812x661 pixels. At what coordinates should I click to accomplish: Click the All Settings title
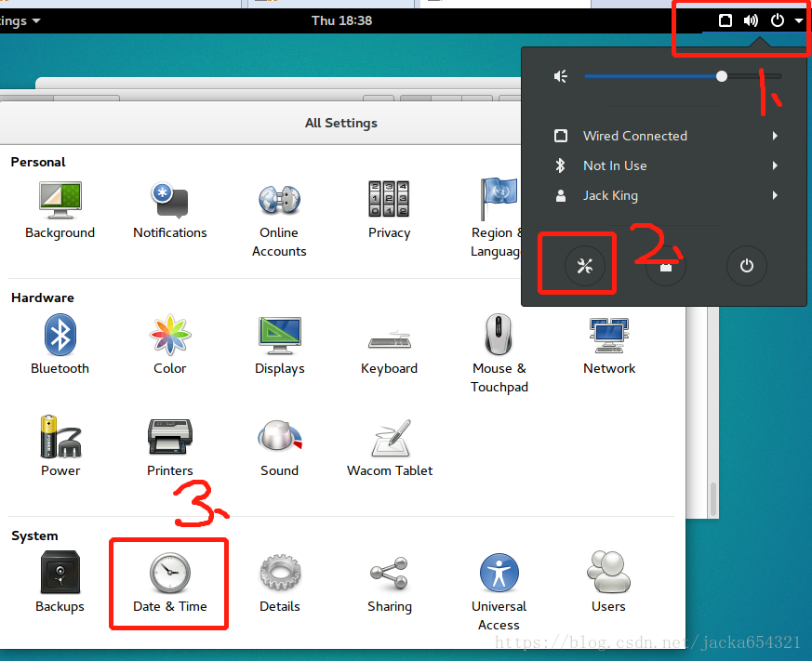pyautogui.click(x=341, y=123)
